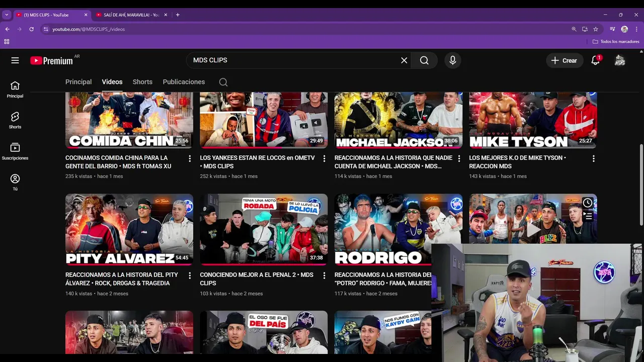The height and width of the screenshot is (362, 644).
Task: Open CONOCIENDO MEJOR A EL PENAL 2 title
Action: [257, 279]
